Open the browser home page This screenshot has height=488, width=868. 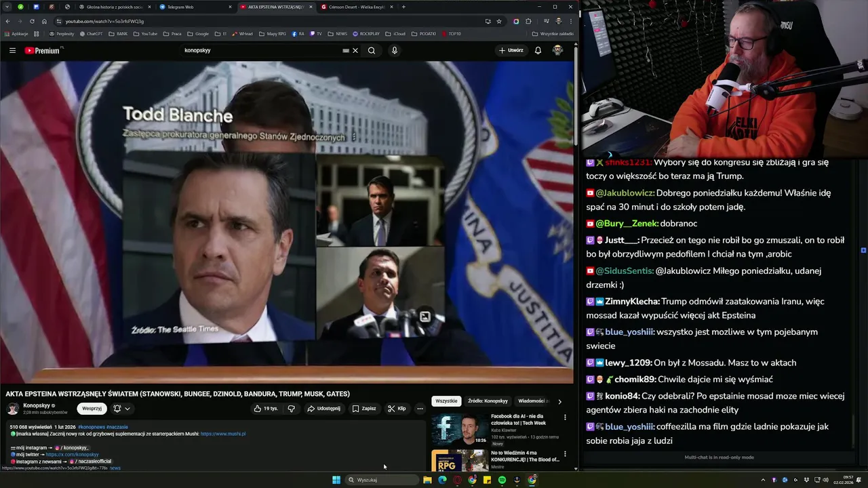click(x=44, y=21)
